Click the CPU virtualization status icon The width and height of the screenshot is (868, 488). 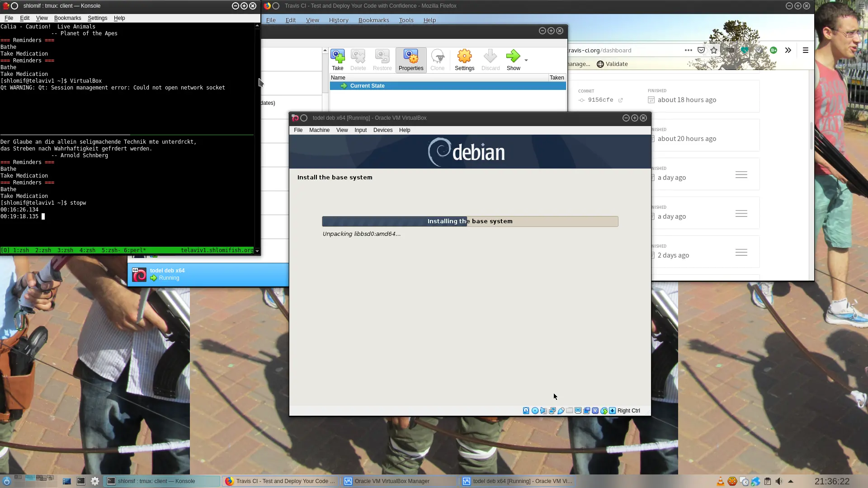tap(595, 411)
